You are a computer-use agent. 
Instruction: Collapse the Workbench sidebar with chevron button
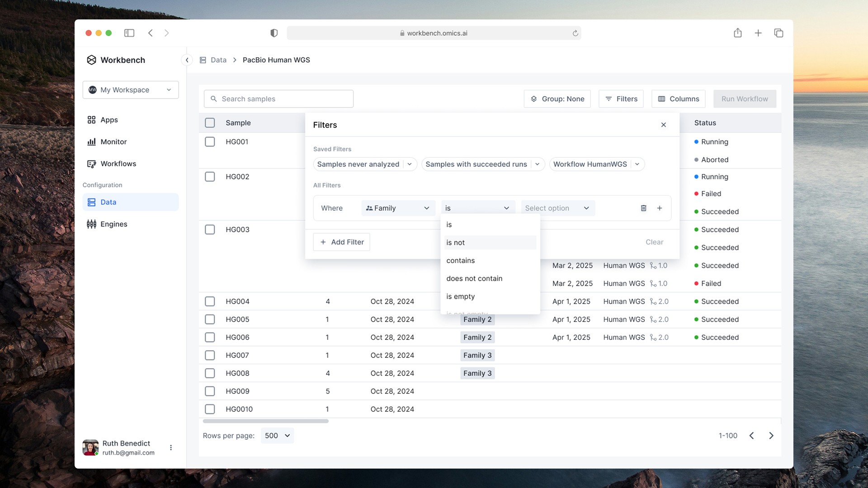pos(187,60)
